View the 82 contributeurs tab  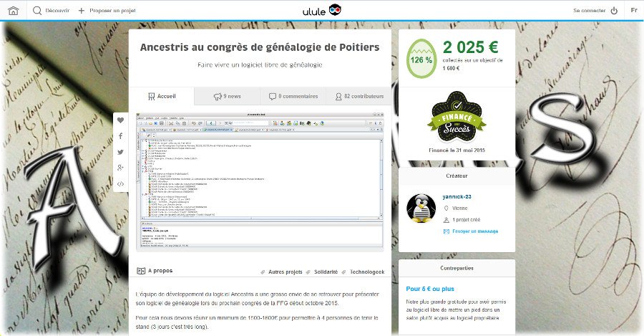click(359, 96)
